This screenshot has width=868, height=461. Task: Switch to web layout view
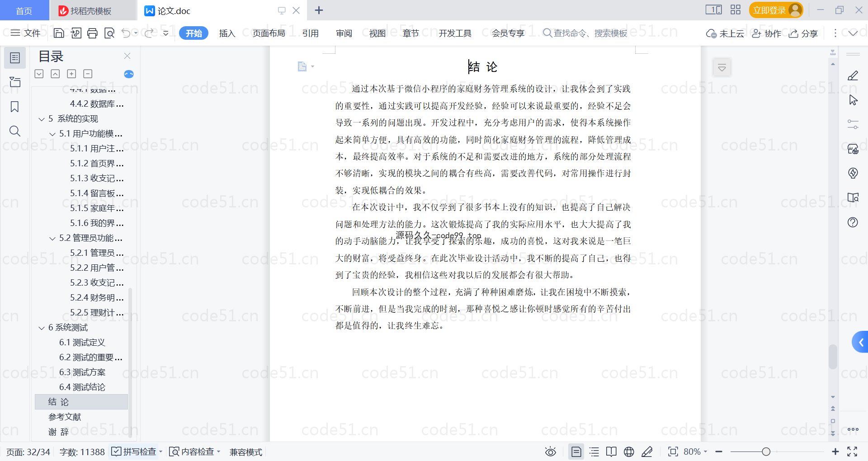[x=629, y=452]
